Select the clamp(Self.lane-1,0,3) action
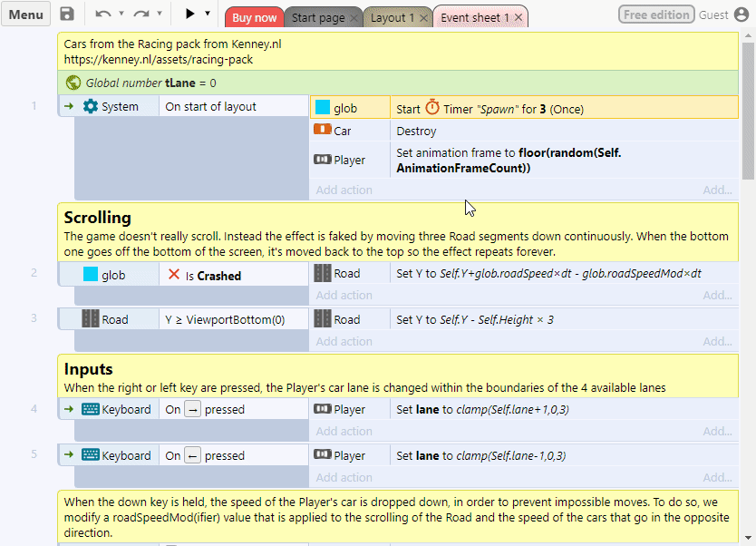Image resolution: width=756 pixels, height=546 pixels. [564, 456]
